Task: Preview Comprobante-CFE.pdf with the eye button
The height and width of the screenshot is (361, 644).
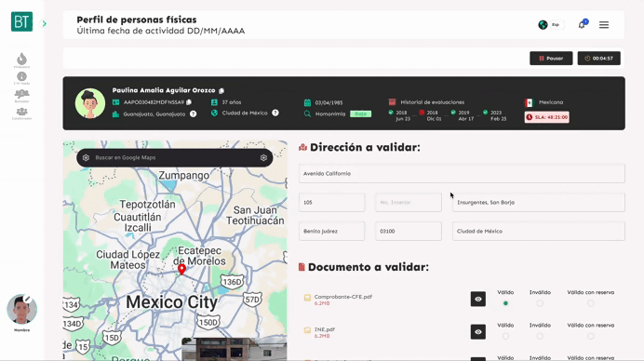Action: click(478, 299)
